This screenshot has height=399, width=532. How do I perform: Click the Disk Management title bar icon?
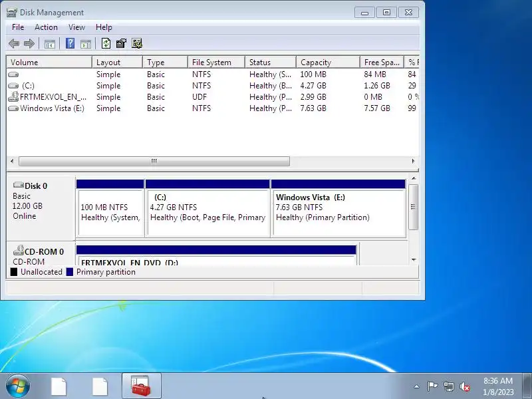pyautogui.click(x=11, y=13)
